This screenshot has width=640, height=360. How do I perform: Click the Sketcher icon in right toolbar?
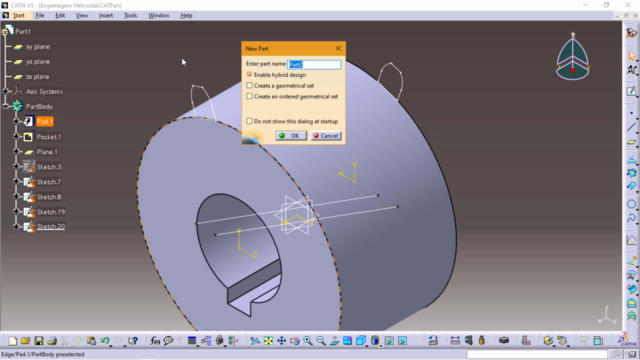(x=632, y=91)
